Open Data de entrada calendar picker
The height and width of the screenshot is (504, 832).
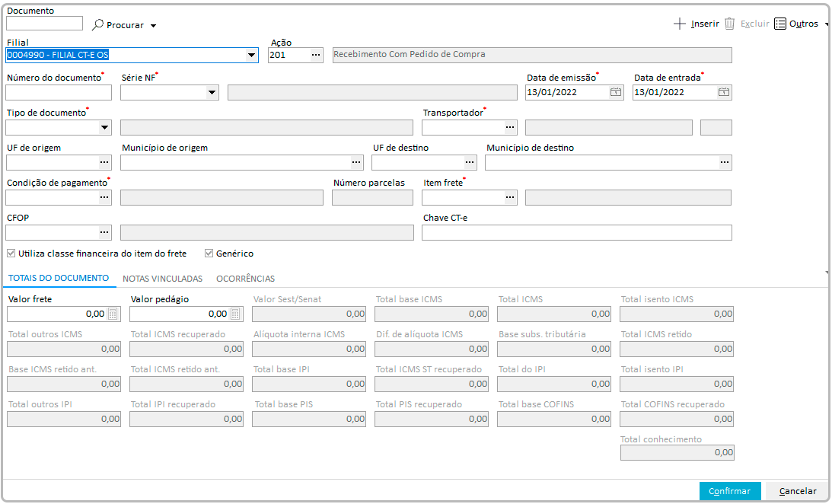tap(724, 92)
